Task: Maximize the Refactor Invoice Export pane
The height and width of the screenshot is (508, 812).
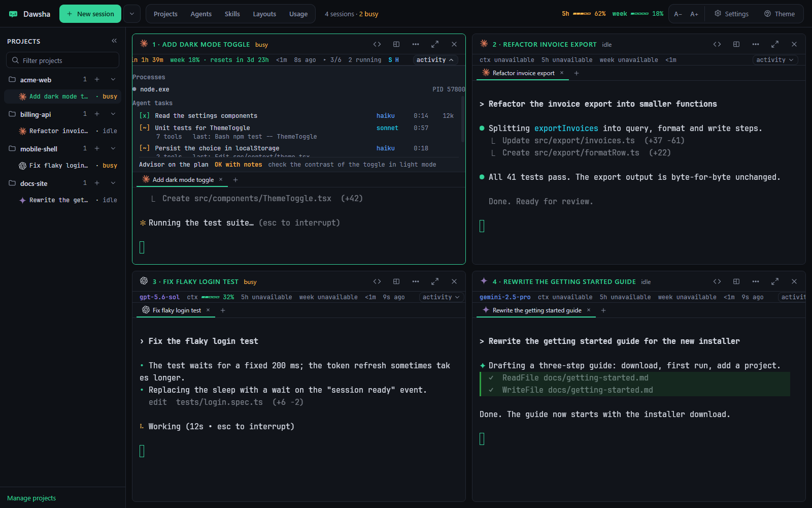Action: coord(775,44)
